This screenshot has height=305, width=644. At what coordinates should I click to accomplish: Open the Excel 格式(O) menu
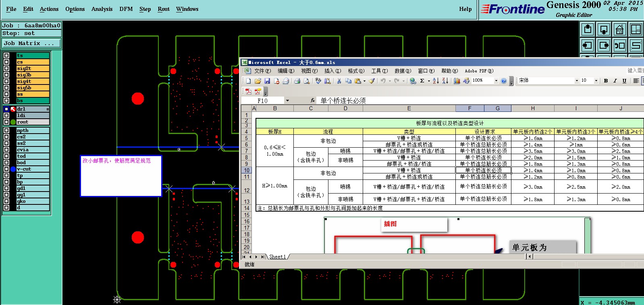[x=356, y=71]
